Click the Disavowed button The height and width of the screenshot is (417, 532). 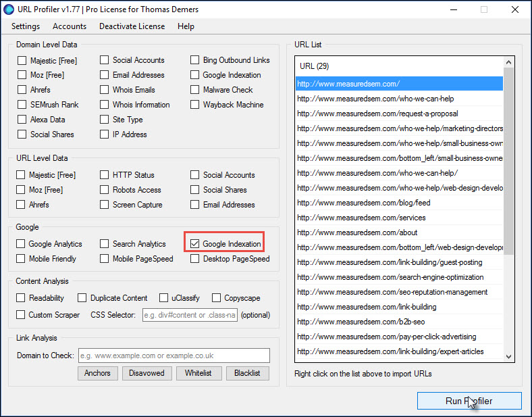(x=147, y=373)
